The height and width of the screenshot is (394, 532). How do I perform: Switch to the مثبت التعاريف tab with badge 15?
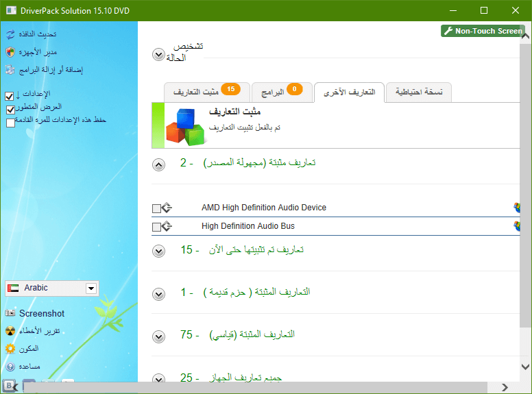(207, 93)
